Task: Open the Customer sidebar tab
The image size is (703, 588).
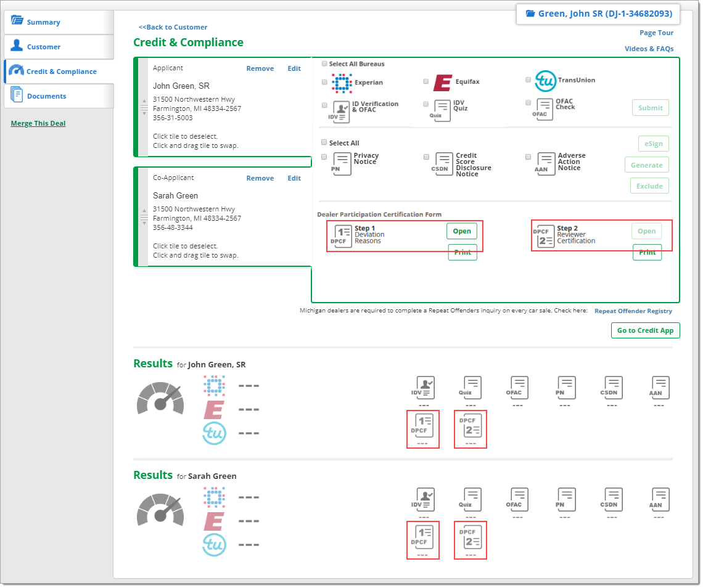Action: pos(59,47)
